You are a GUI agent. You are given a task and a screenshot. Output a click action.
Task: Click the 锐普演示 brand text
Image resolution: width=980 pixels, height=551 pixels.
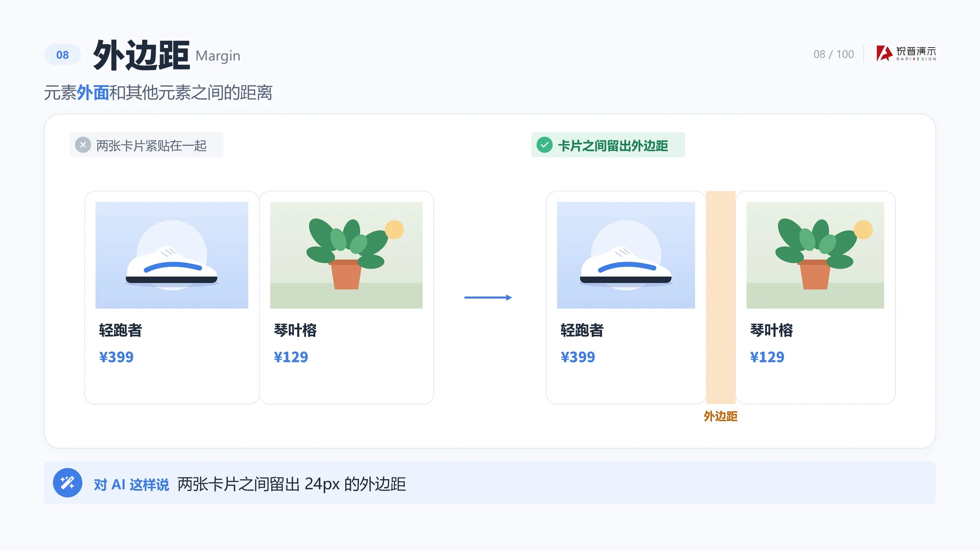[916, 51]
